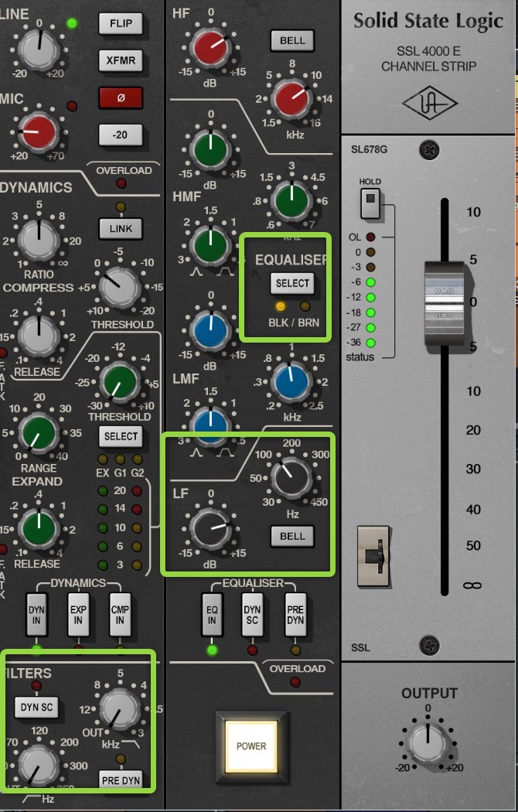Click the blue LMF gain knob
Screen dimensions: 518x812
(x=210, y=331)
